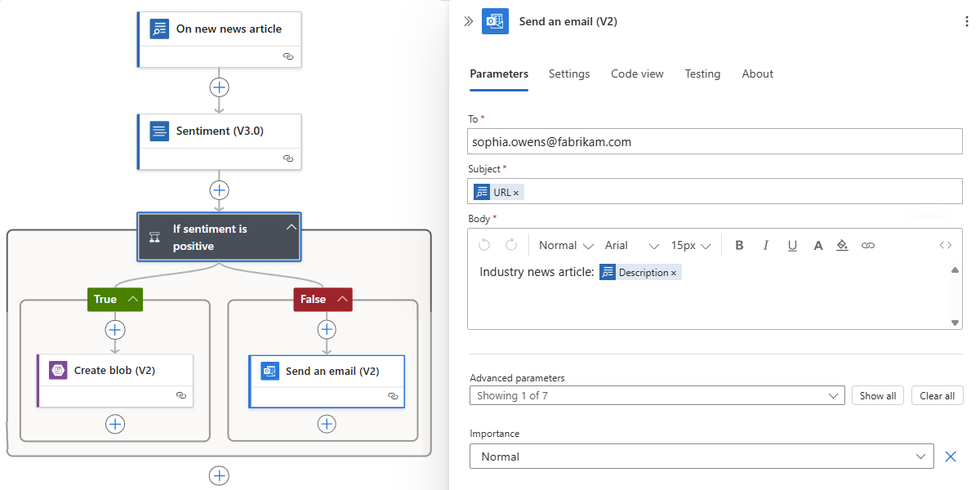The image size is (980, 490).
Task: Switch to the Settings tab
Action: 569,73
